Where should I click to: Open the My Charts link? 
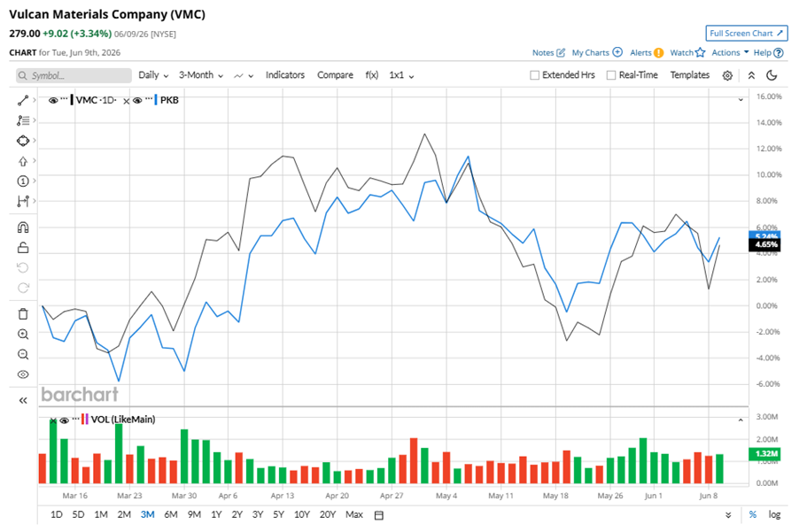590,52
